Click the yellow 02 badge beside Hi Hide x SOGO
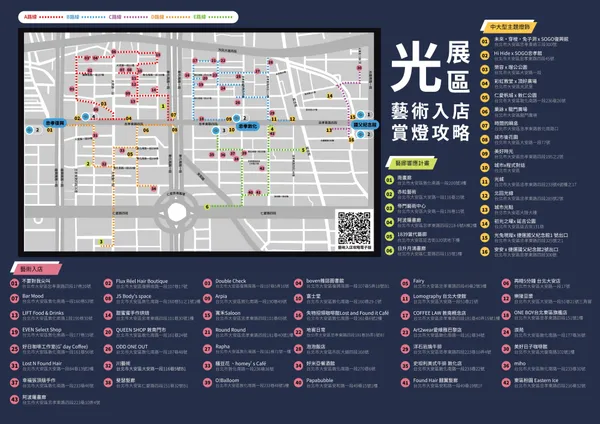600x424 pixels. [x=485, y=56]
